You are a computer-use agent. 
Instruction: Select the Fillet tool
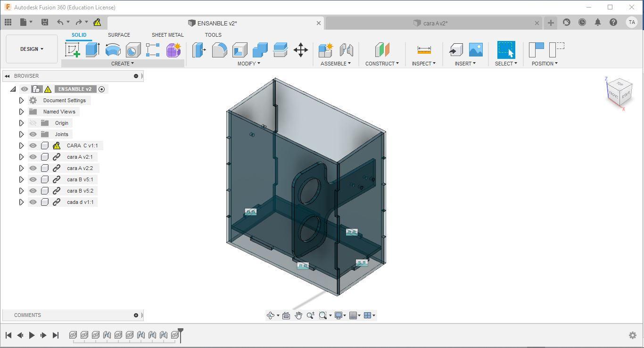point(219,50)
